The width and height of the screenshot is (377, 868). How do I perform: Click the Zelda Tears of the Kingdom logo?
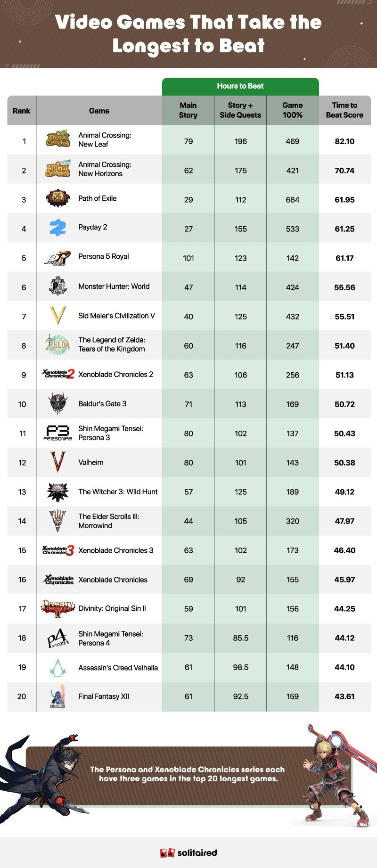58,344
